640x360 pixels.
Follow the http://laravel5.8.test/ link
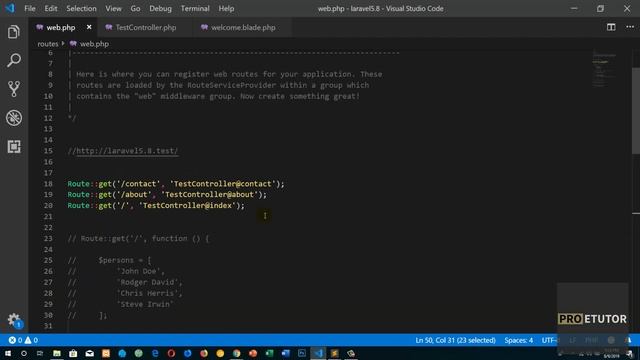tap(127, 151)
